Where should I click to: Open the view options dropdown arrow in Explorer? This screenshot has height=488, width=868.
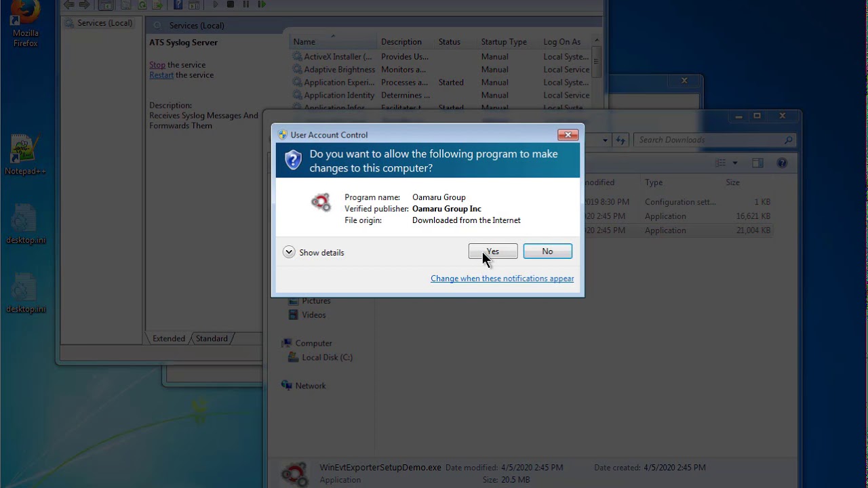(x=734, y=163)
